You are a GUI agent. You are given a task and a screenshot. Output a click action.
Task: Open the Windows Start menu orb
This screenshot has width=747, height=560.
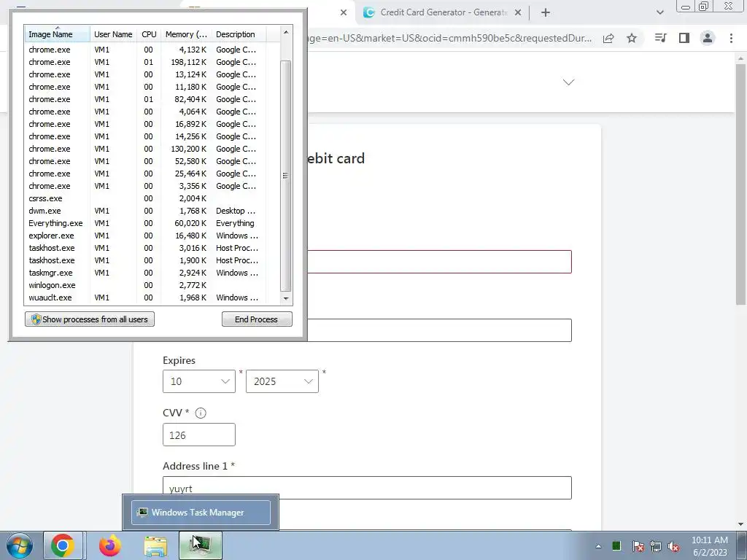pos(20,545)
